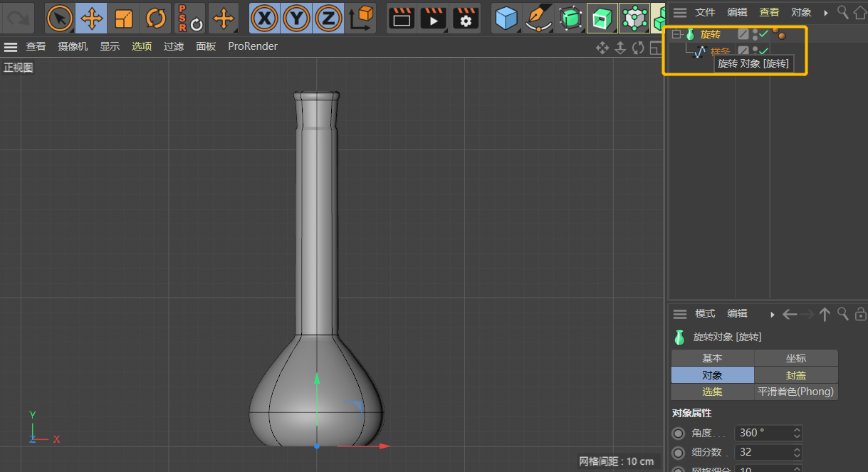868x472 pixels.
Task: Open the attribute manager 模式 menu
Action: pos(705,313)
